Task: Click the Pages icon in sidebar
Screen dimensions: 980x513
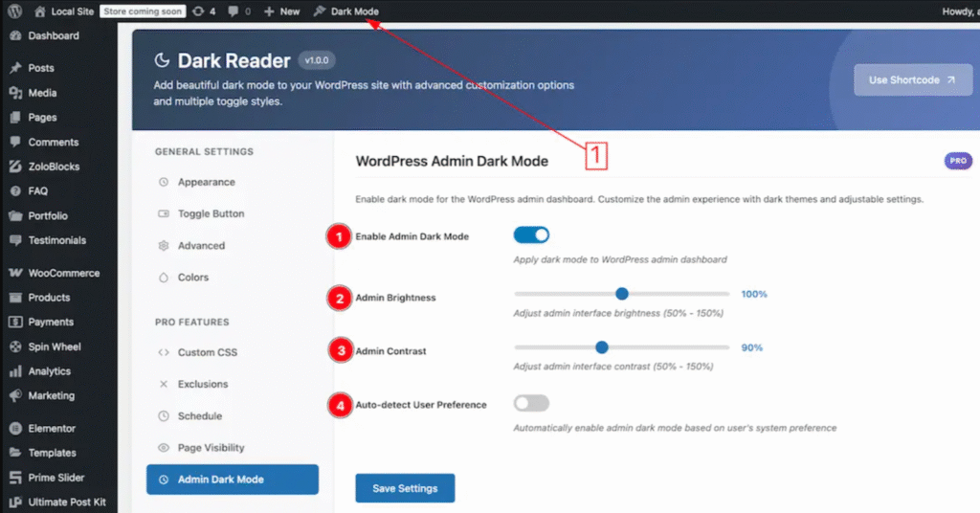Action: coord(15,117)
